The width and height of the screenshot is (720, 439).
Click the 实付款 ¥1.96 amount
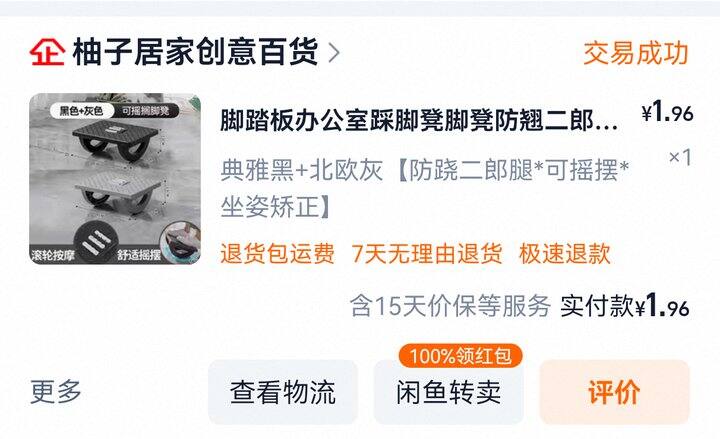click(625, 306)
